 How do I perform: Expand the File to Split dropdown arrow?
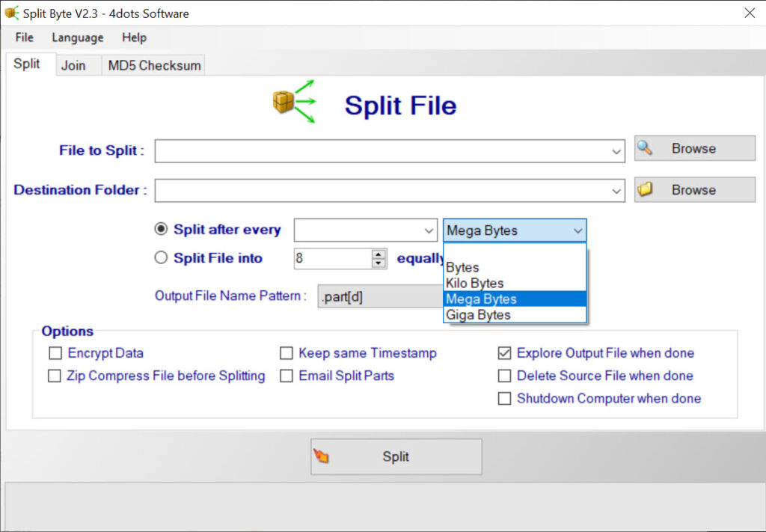tap(616, 151)
